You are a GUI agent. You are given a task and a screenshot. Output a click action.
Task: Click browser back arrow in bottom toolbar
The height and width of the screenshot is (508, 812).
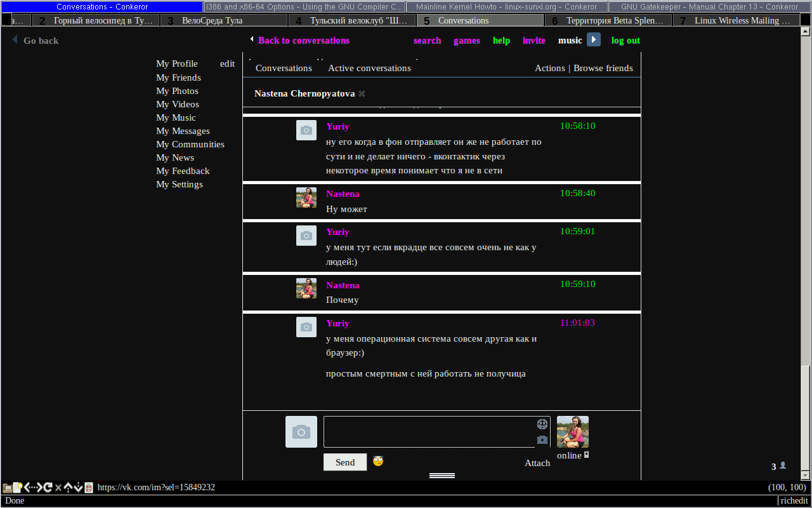[x=28, y=488]
